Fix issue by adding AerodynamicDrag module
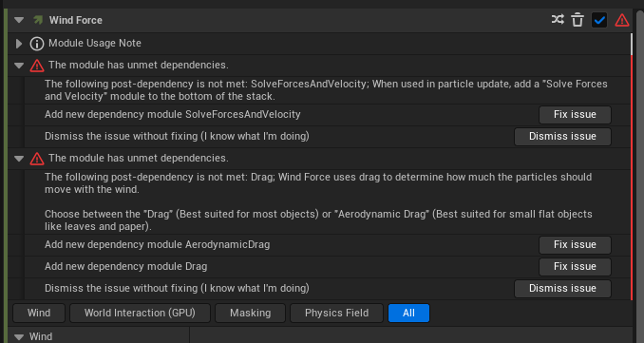 point(575,245)
